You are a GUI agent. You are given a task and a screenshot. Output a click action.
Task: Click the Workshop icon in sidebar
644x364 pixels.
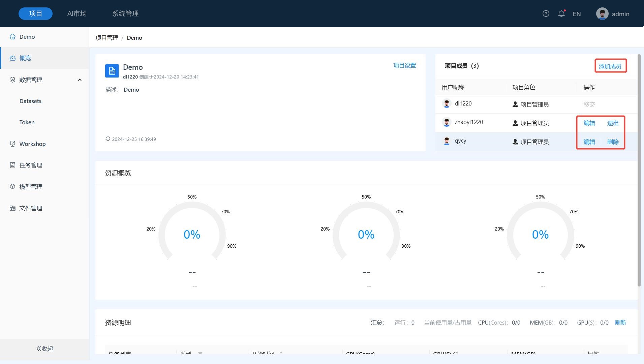pos(12,144)
